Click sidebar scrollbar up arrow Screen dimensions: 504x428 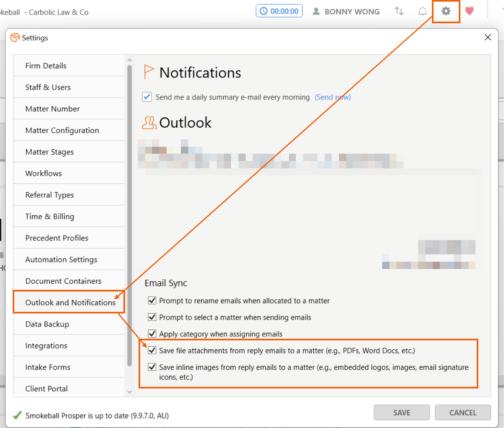130,60
